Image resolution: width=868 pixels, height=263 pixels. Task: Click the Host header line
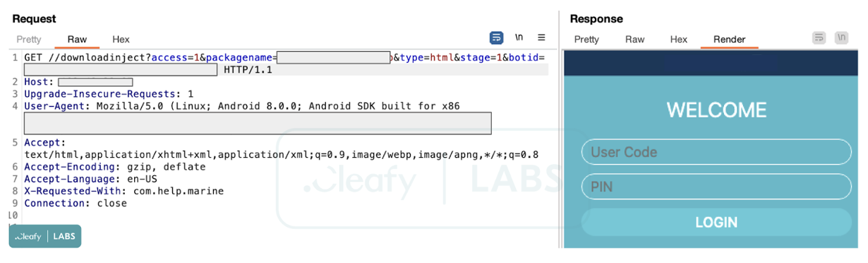point(78,82)
